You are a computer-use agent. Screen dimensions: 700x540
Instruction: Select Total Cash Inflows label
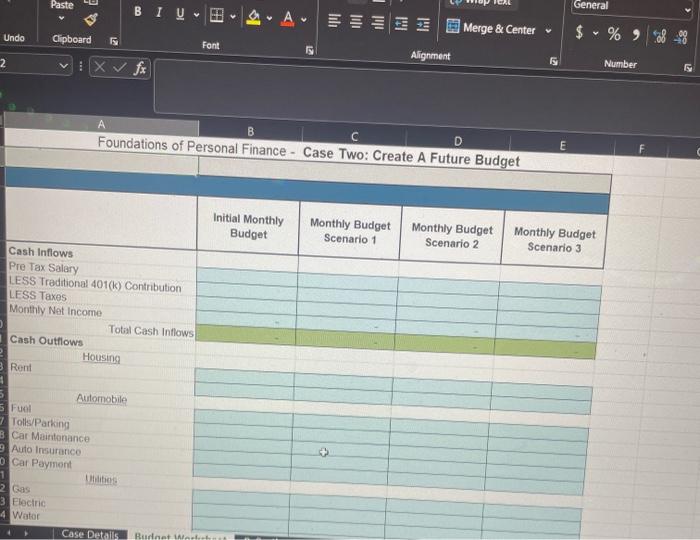151,331
